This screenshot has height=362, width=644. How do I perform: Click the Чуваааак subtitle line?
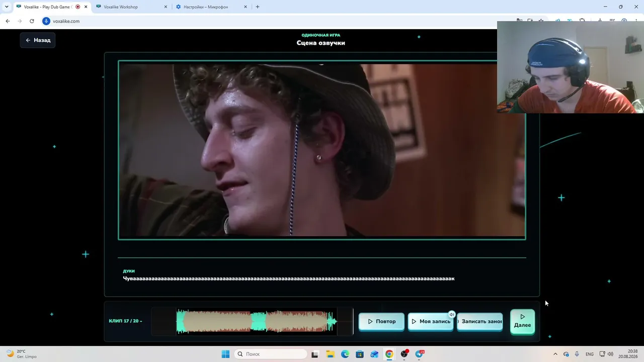pyautogui.click(x=289, y=279)
